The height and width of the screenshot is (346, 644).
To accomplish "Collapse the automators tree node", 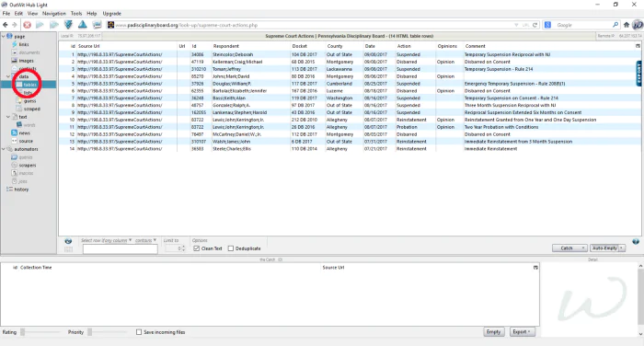I will (4, 149).
